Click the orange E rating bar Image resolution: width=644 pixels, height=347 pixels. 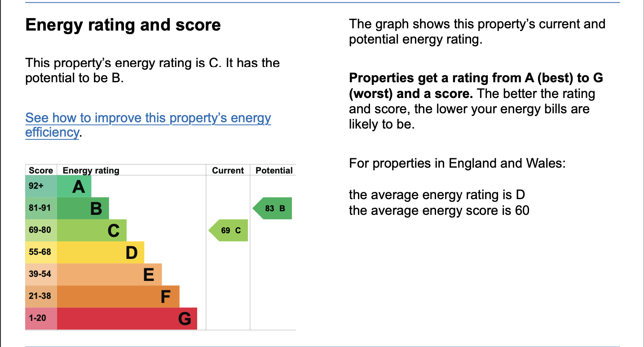point(109,274)
